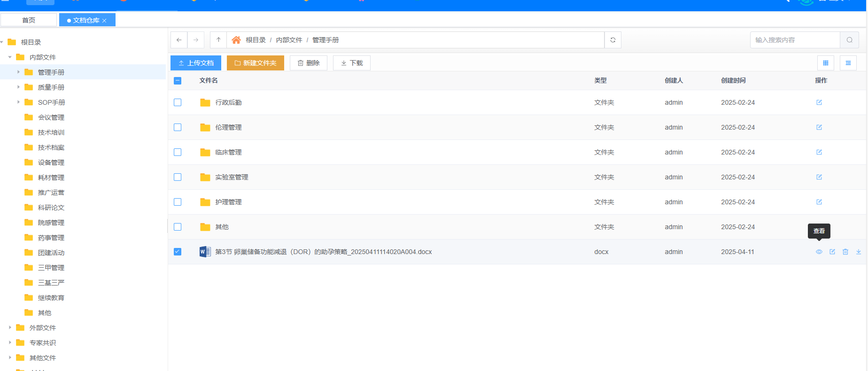Close the 文档仓库 tab
The image size is (868, 371).
pyautogui.click(x=105, y=21)
